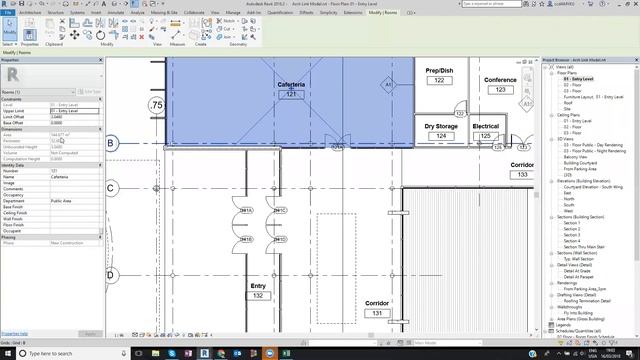Open the Rooms type selector dropdown
This screenshot has width=640, height=360.
(38, 92)
